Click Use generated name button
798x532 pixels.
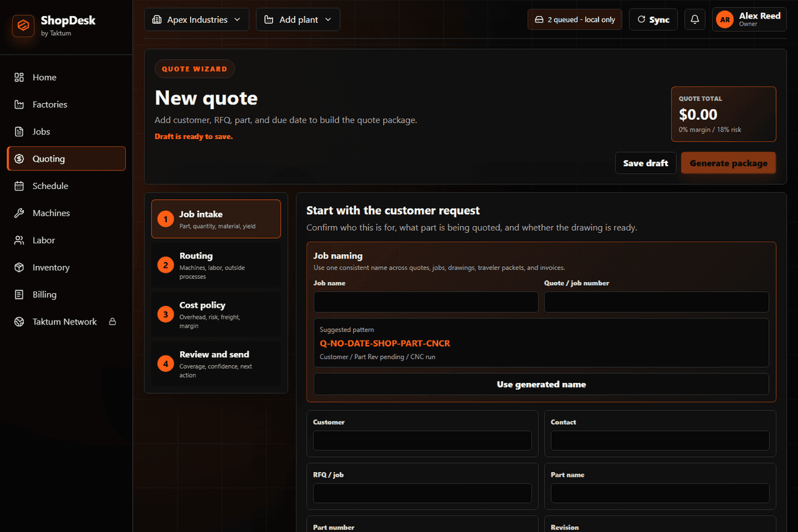click(x=541, y=384)
